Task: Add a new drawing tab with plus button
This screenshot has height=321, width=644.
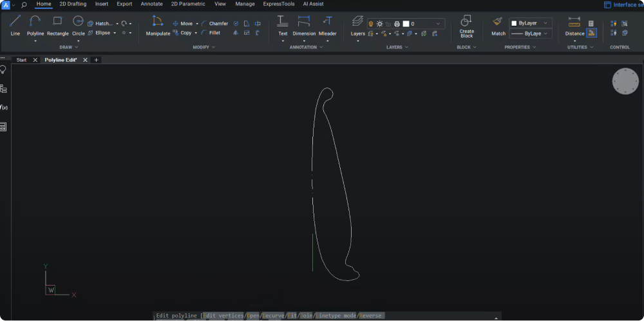Action: coord(97,60)
